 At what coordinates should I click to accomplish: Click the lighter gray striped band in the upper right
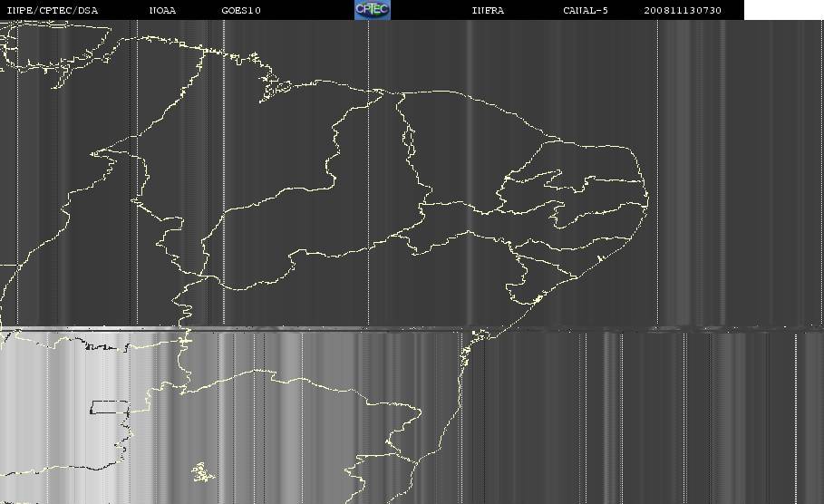click(693, 172)
